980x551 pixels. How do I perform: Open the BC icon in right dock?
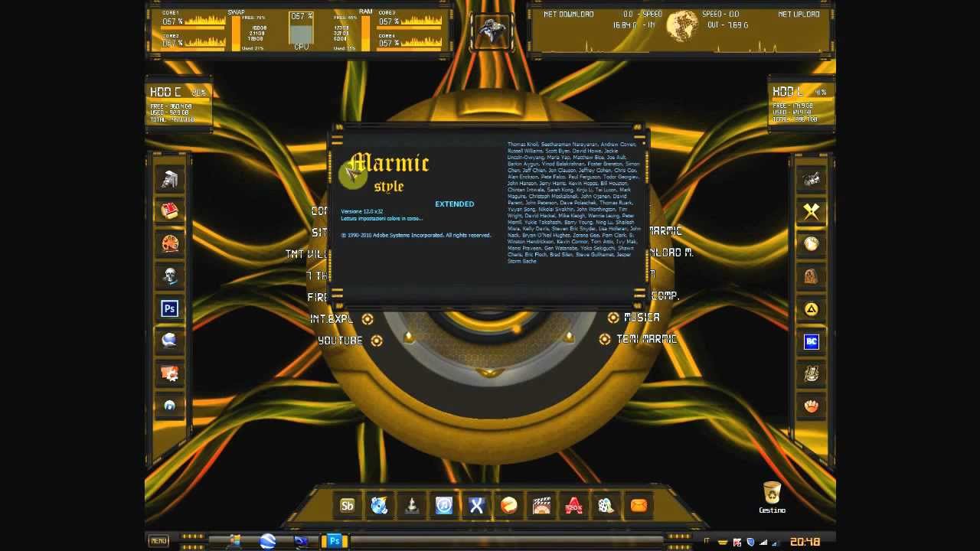(812, 341)
